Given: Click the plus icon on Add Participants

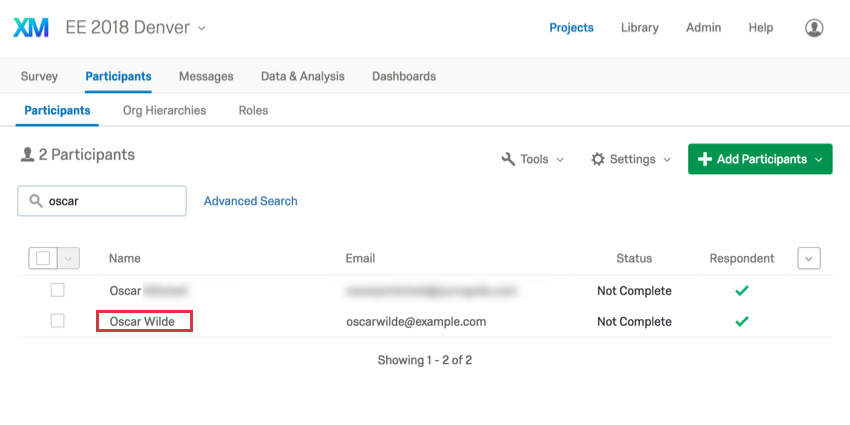Looking at the screenshot, I should [x=705, y=159].
